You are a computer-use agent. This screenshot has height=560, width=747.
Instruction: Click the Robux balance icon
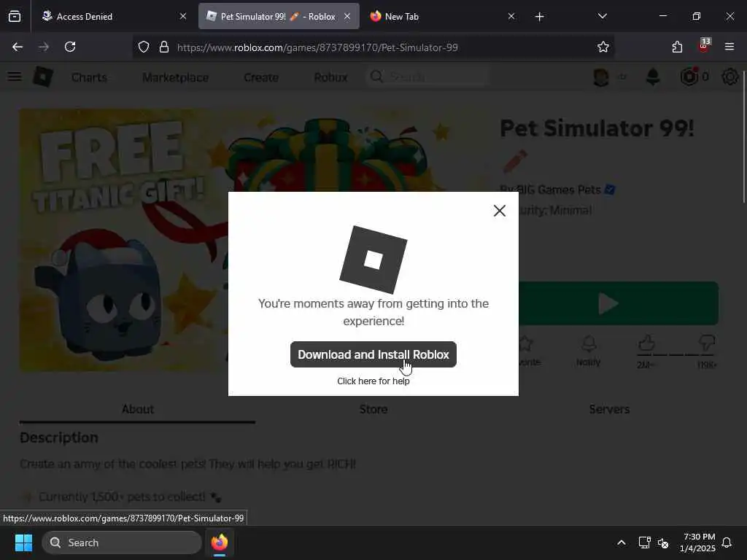pos(689,77)
